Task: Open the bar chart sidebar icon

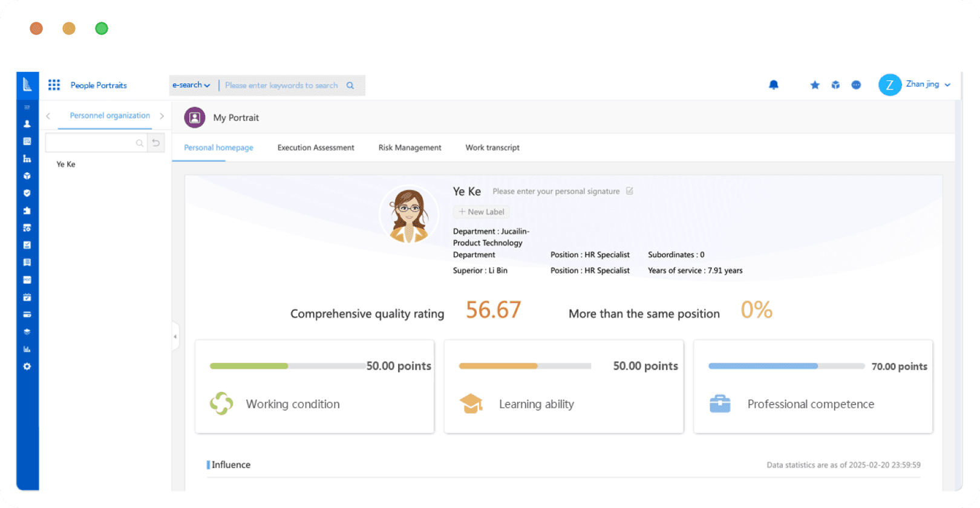Action: tap(27, 349)
